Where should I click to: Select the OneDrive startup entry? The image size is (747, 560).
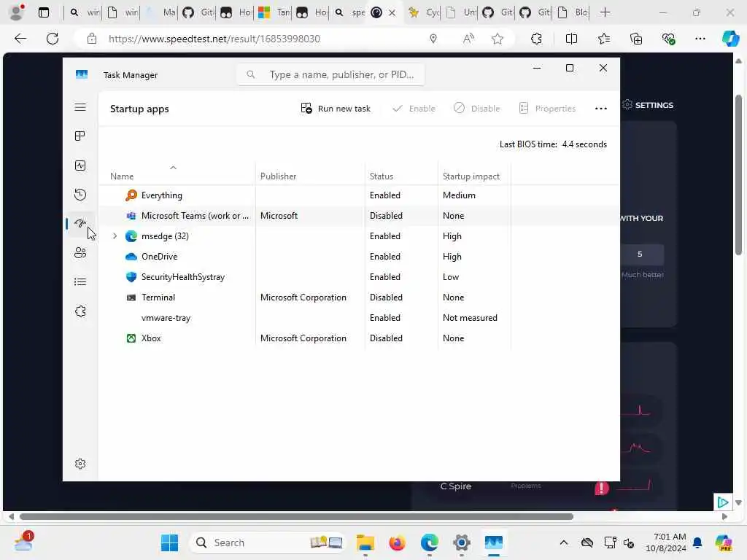tap(159, 257)
